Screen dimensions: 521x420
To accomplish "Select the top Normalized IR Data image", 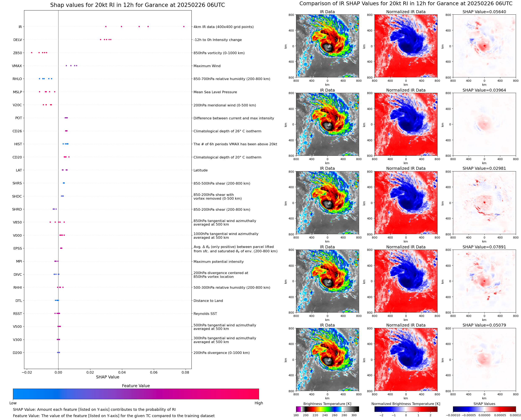I will click(x=406, y=46).
